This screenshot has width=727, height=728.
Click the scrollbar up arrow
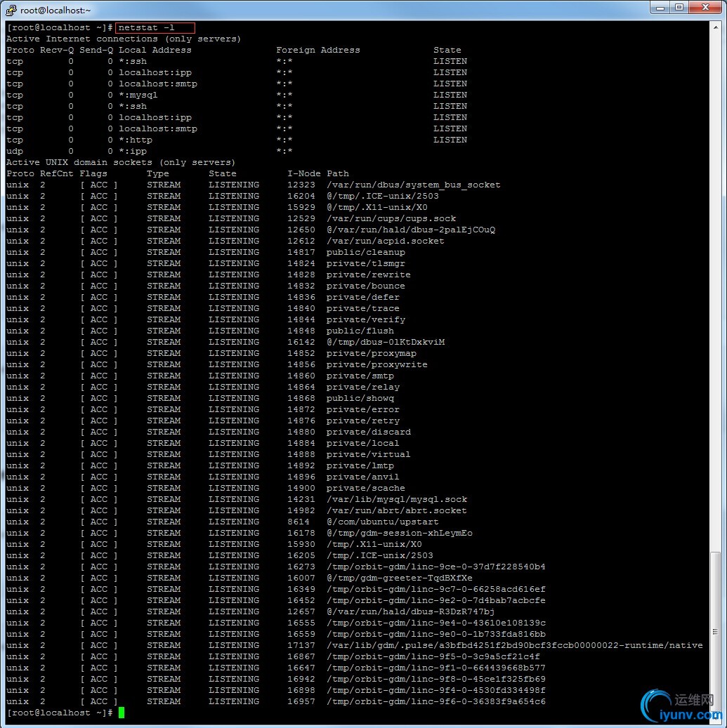[x=715, y=27]
